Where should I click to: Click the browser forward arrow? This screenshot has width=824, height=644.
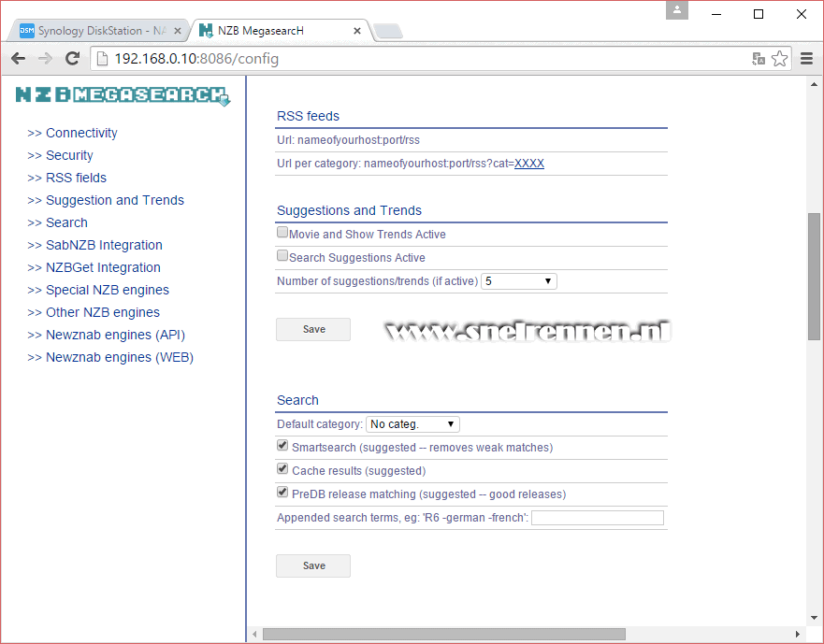tap(45, 58)
